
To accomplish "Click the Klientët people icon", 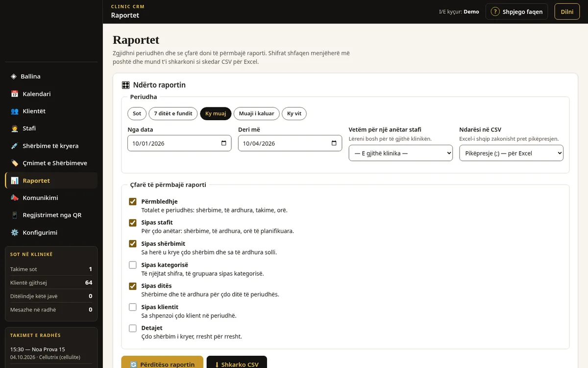I will coord(15,111).
